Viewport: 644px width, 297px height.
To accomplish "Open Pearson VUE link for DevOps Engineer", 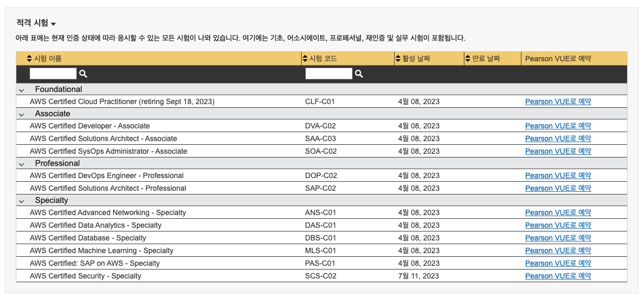I will click(558, 175).
